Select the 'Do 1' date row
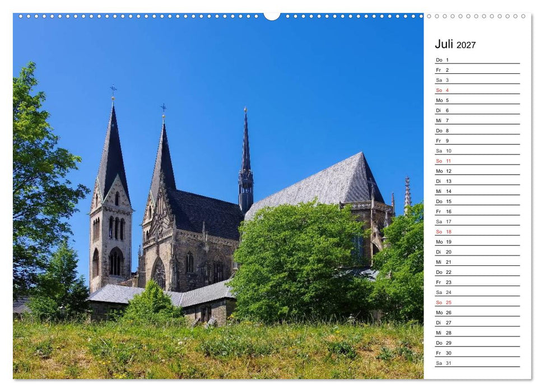The image size is (544, 392). pyautogui.click(x=477, y=60)
